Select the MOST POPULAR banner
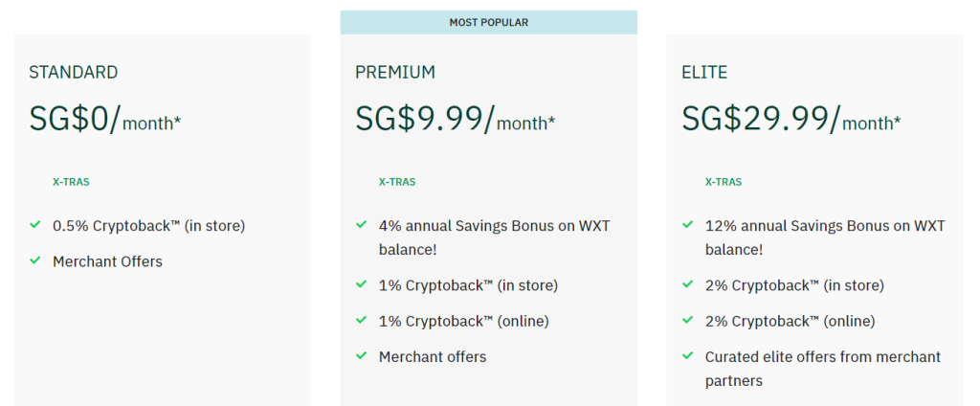This screenshot has width=980, height=406. pos(489,23)
